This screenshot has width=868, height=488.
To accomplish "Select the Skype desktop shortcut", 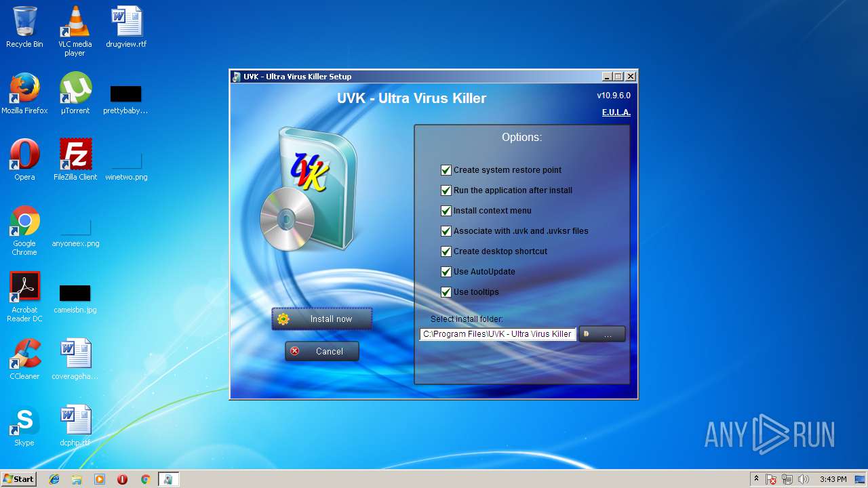I will tap(24, 426).
